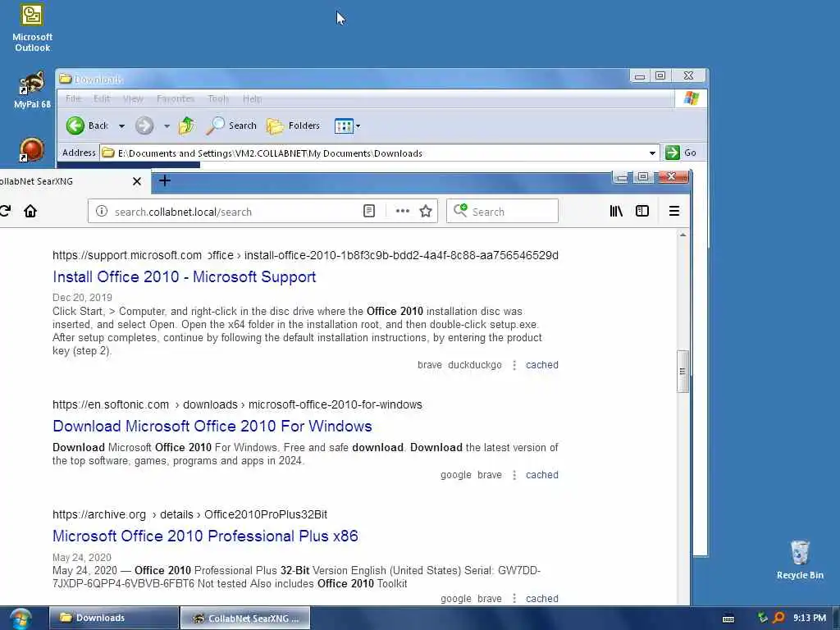Click the page vertical scrollbar thumb
840x630 pixels.
click(x=682, y=372)
